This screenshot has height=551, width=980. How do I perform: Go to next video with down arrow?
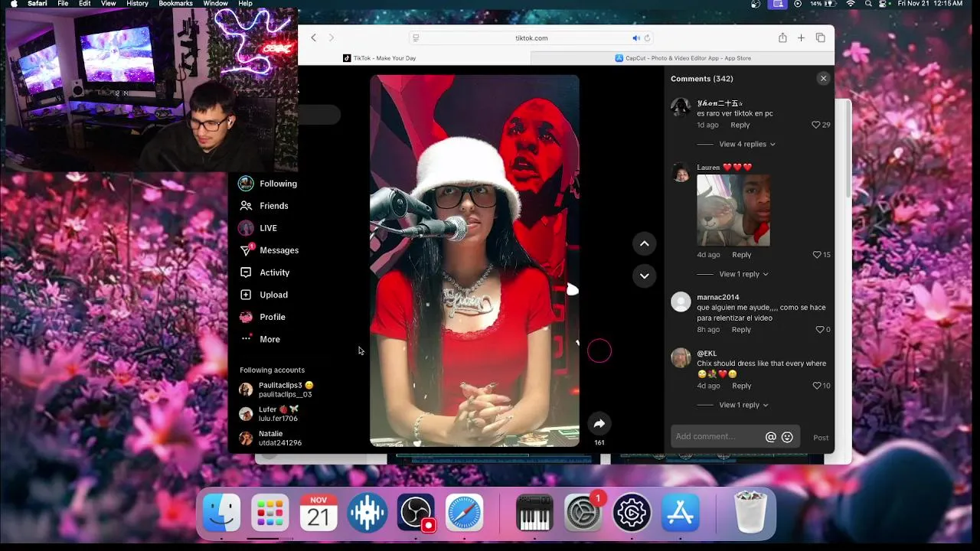click(645, 275)
